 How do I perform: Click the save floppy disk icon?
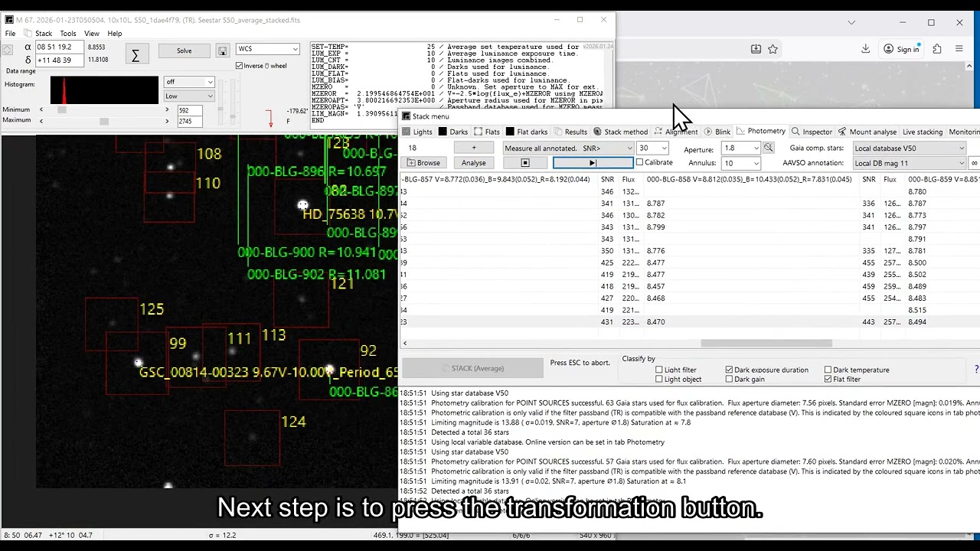coord(222,51)
